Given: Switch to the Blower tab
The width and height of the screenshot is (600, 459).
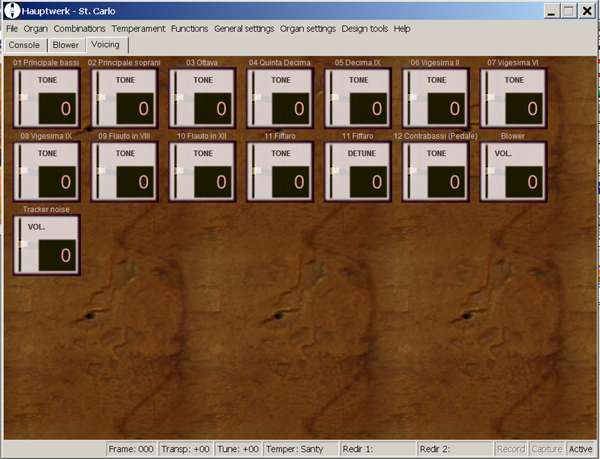Looking at the screenshot, I should [x=65, y=45].
